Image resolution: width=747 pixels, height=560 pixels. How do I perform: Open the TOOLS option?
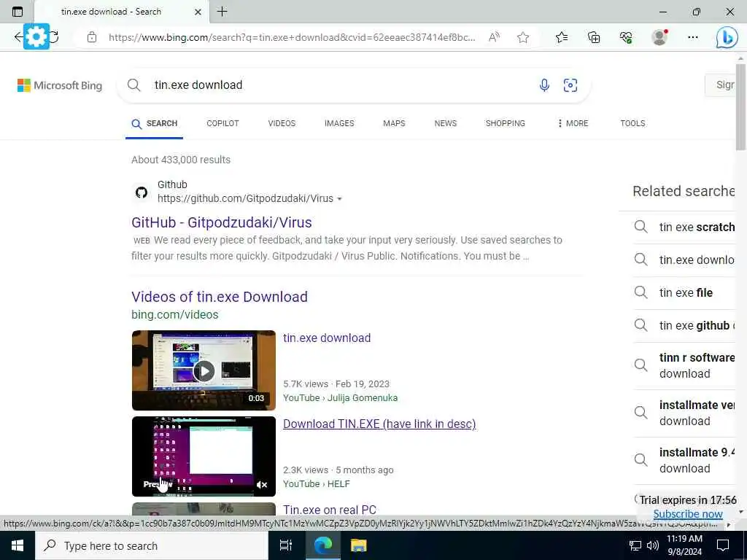pyautogui.click(x=632, y=123)
